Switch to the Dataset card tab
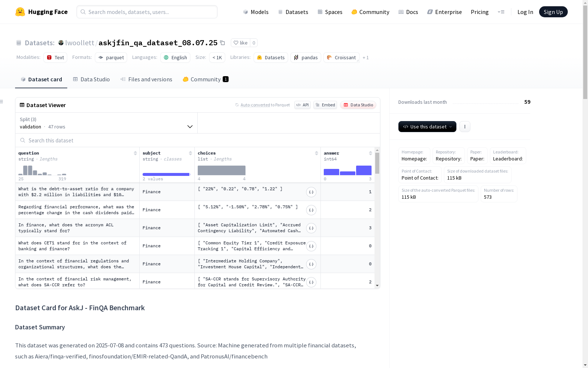This screenshot has height=368, width=588. pyautogui.click(x=41, y=79)
